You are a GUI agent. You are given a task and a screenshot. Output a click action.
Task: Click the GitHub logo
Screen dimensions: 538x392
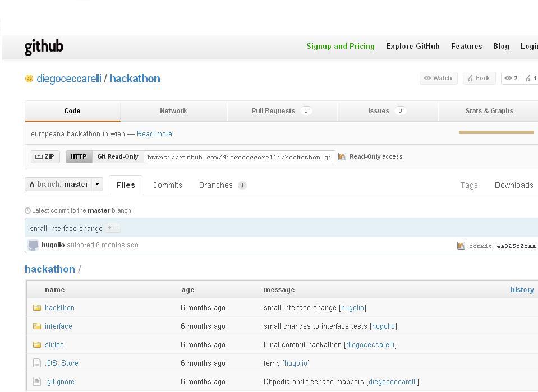[x=44, y=47]
